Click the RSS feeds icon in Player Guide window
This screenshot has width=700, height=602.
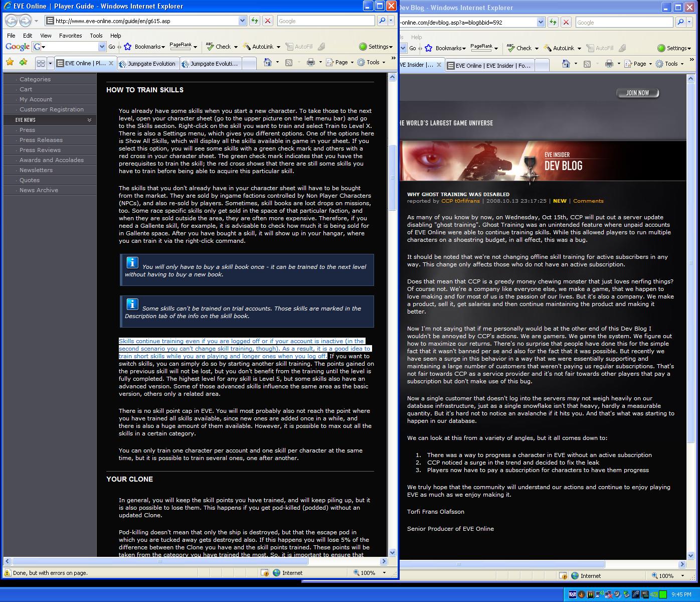pos(289,62)
